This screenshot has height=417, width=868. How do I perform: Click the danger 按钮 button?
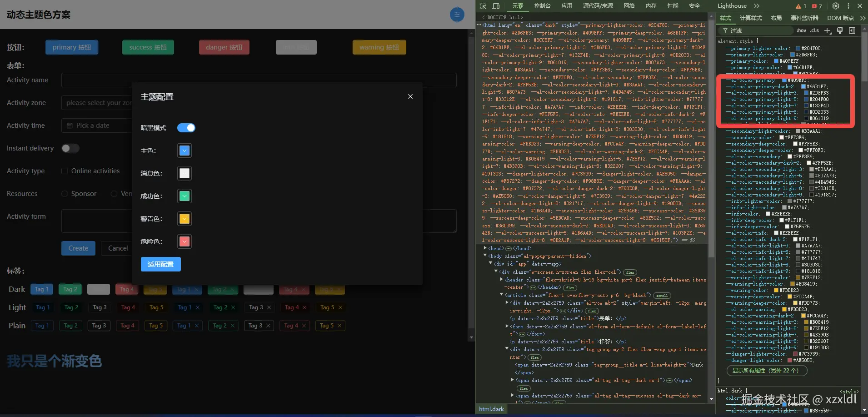[224, 47]
